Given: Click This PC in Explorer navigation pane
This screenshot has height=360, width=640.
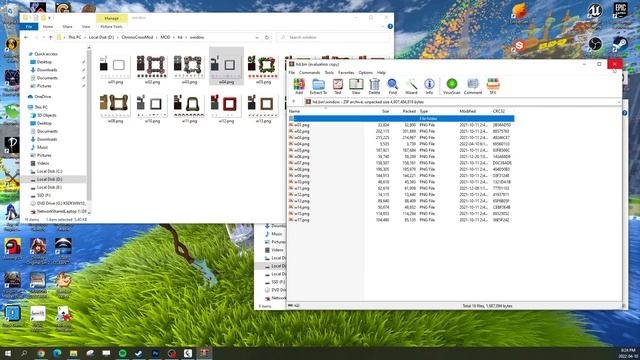Looking at the screenshot, I should (x=41, y=107).
